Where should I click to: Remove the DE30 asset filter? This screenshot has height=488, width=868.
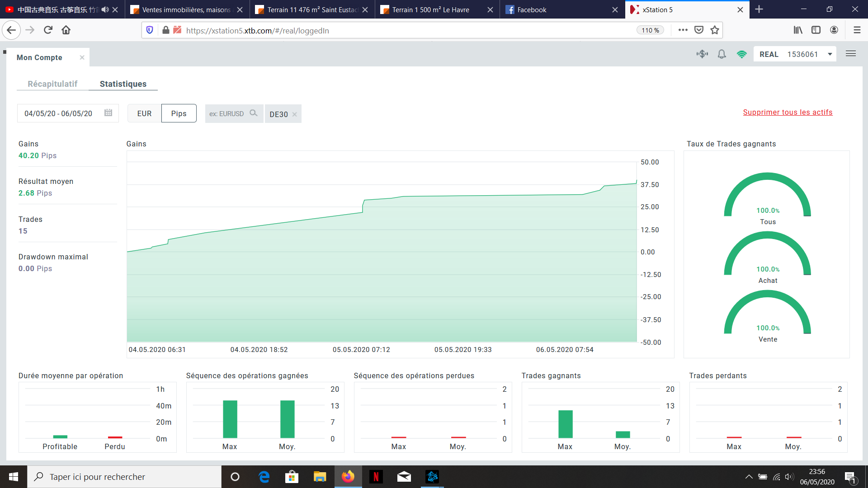pyautogui.click(x=295, y=114)
